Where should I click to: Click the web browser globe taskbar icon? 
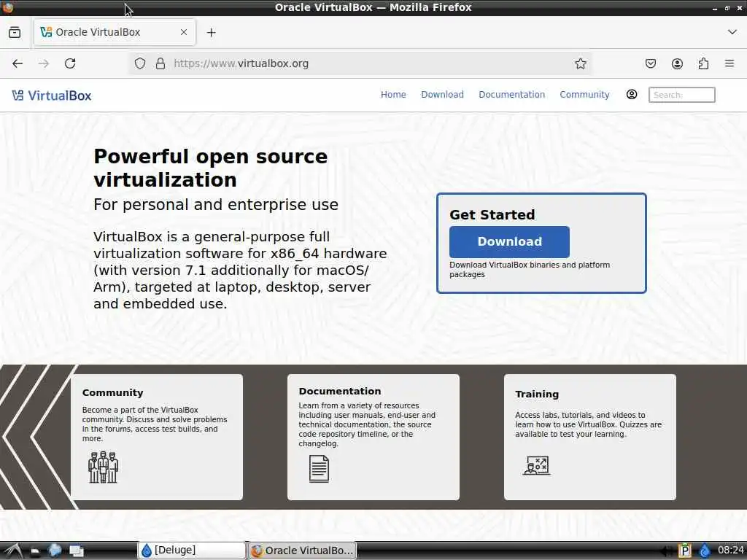point(55,551)
